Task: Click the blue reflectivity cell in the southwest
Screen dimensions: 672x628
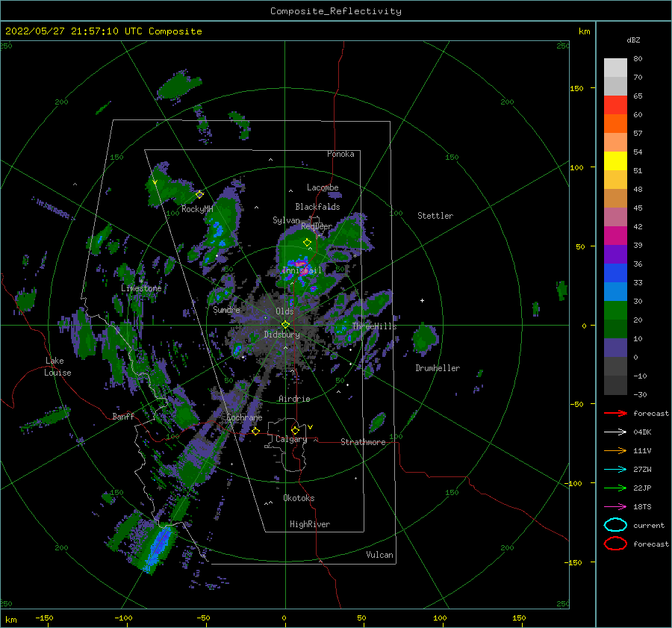Action: [x=158, y=548]
